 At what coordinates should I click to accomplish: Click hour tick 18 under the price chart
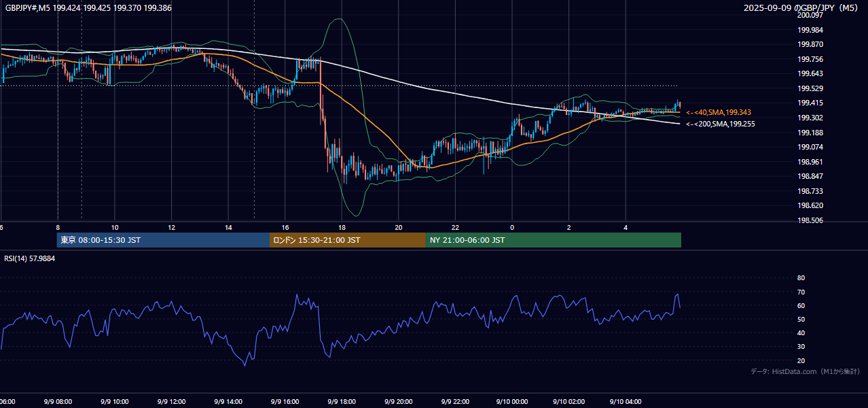click(x=342, y=228)
